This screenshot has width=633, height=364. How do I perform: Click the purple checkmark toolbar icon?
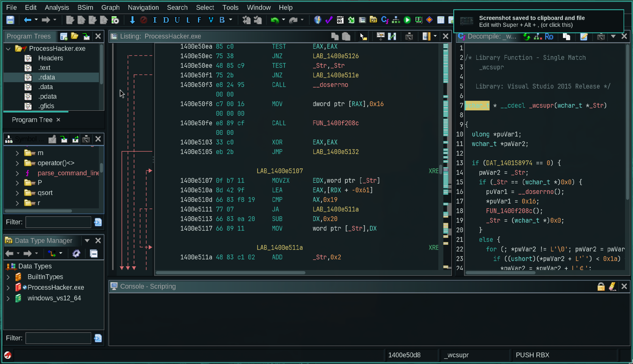point(329,20)
